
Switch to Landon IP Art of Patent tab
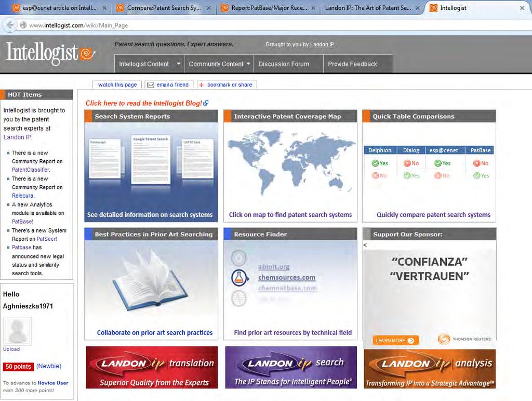(x=372, y=8)
